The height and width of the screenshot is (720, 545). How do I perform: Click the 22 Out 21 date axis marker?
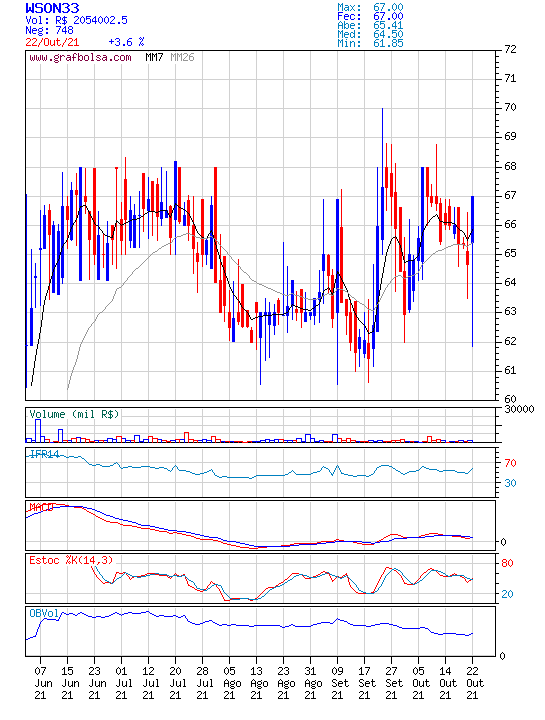coord(475,683)
